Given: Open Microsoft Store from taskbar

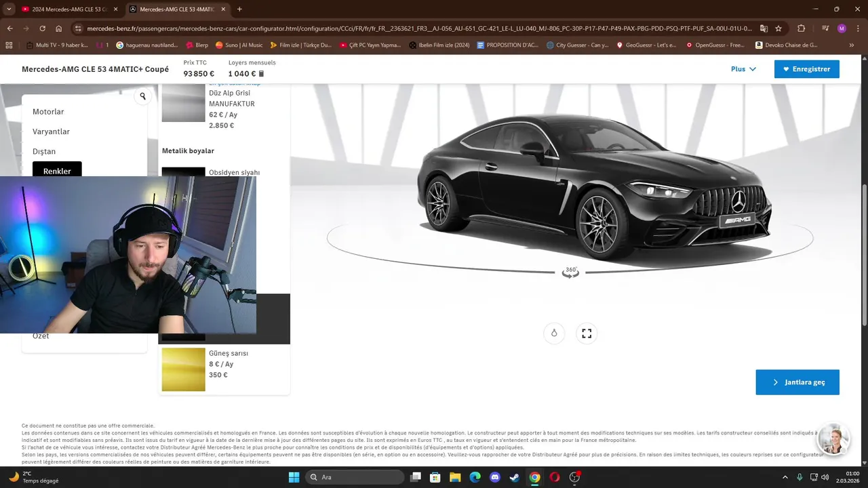Looking at the screenshot, I should [435, 477].
